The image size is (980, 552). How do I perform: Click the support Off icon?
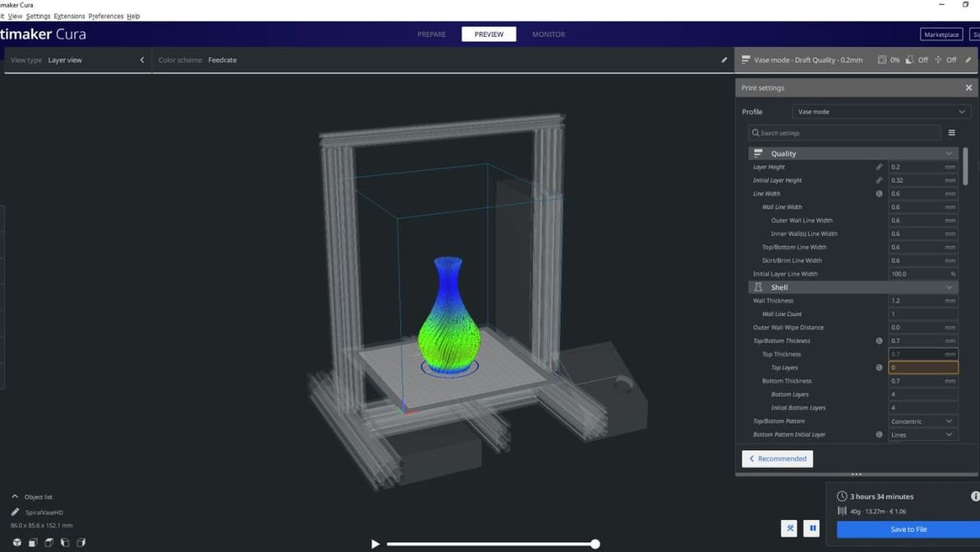coord(909,60)
